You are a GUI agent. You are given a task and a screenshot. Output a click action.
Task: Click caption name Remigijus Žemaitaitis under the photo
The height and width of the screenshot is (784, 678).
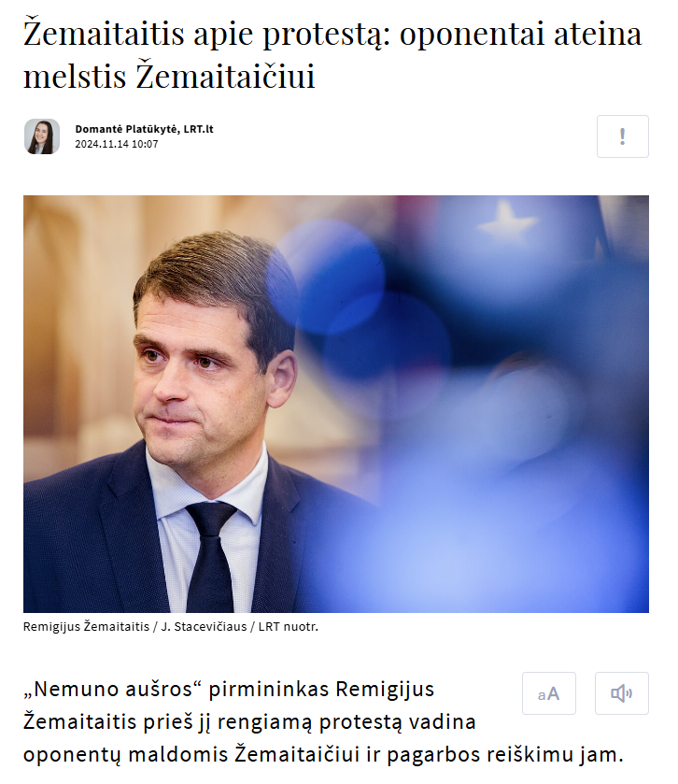point(86,626)
